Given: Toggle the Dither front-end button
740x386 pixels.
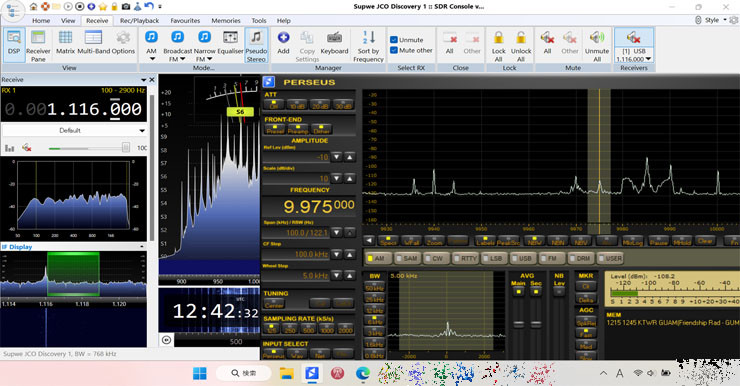Looking at the screenshot, I should point(321,129).
